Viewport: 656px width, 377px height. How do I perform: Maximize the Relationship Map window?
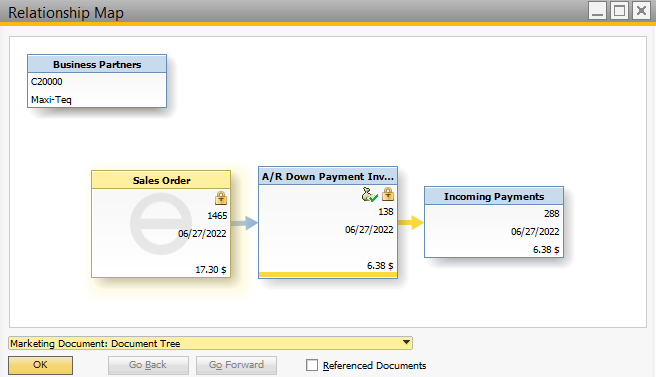coord(619,10)
